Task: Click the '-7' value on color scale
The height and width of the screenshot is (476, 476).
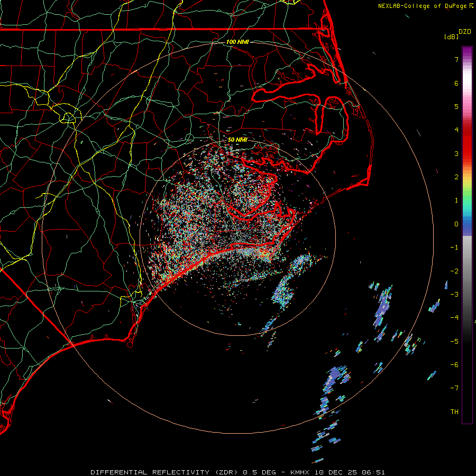Action: tap(454, 388)
